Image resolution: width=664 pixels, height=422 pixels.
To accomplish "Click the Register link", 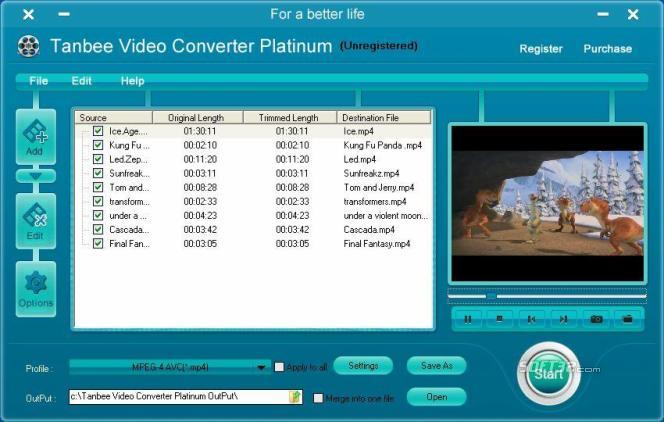I will click(x=541, y=49).
